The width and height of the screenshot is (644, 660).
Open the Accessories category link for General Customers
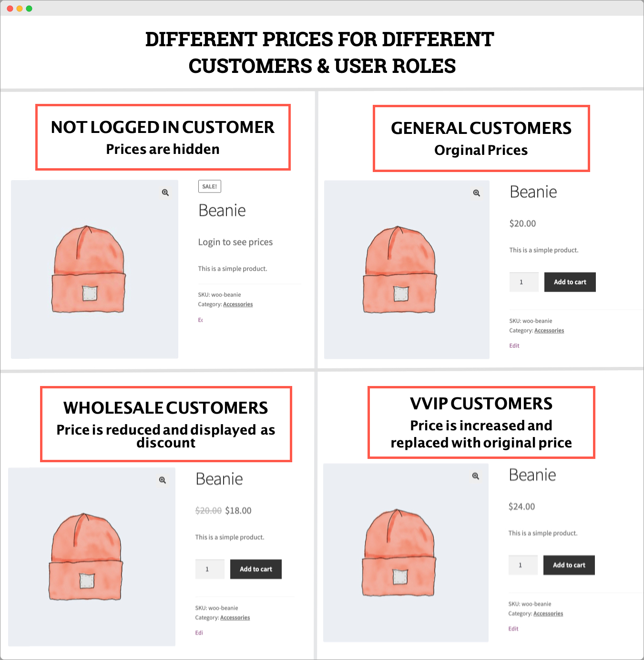pos(549,330)
